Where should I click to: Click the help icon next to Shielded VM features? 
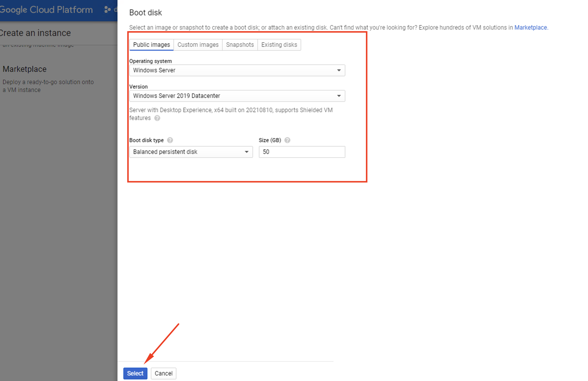click(x=157, y=118)
